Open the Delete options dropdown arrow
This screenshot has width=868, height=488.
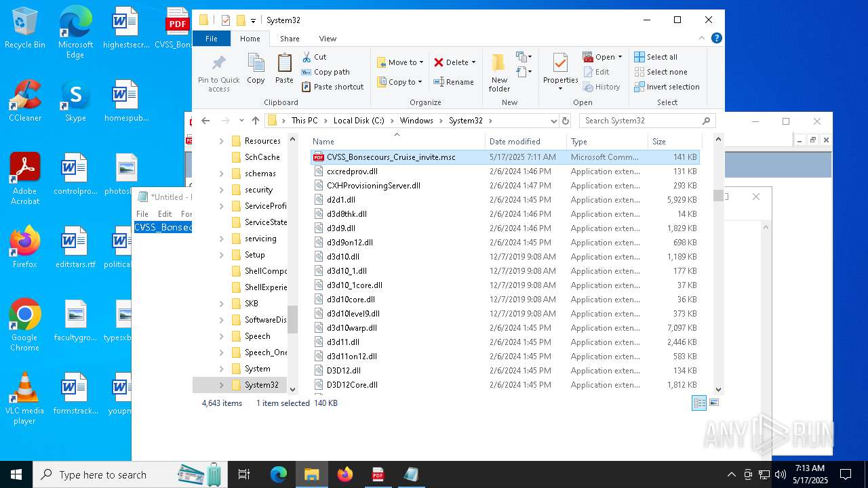click(x=473, y=62)
